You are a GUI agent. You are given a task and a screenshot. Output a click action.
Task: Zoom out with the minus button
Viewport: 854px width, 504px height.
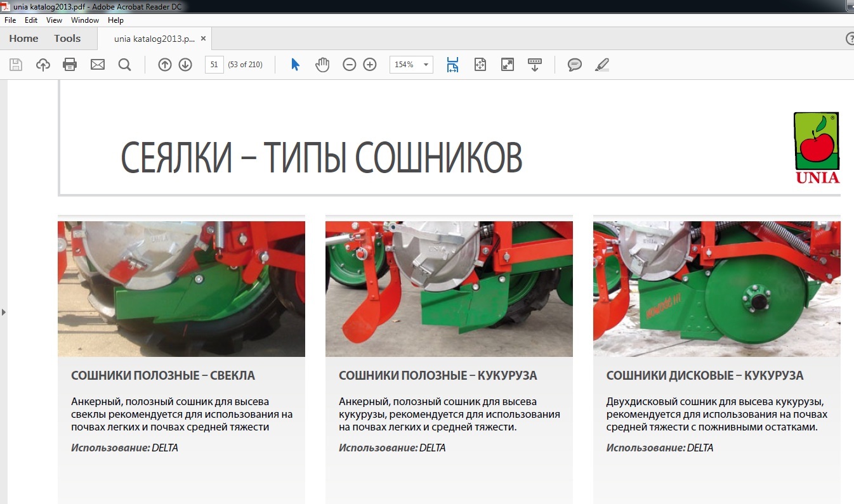350,65
